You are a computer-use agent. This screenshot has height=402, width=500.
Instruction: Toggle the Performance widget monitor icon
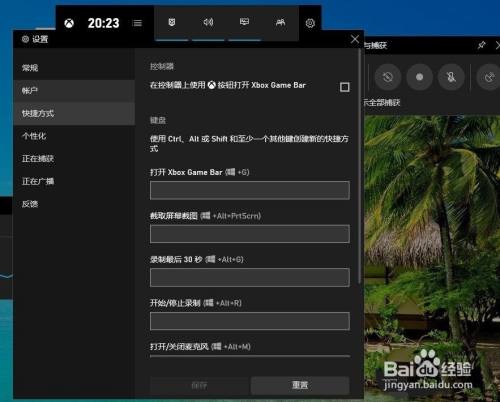tap(244, 22)
